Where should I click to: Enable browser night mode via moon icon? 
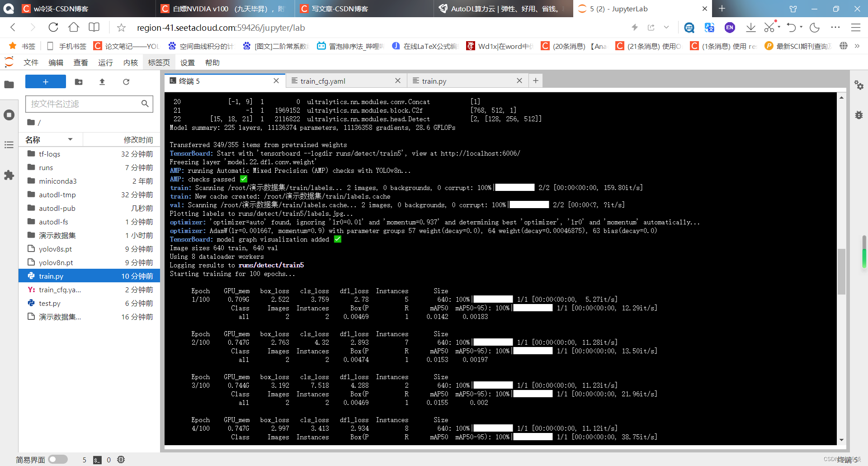[x=815, y=27]
